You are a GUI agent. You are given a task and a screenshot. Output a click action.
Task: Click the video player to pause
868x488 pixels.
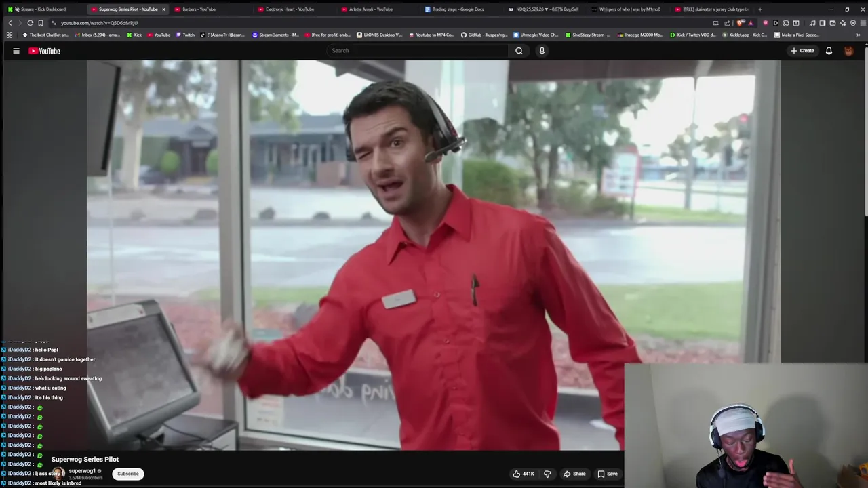point(433,255)
